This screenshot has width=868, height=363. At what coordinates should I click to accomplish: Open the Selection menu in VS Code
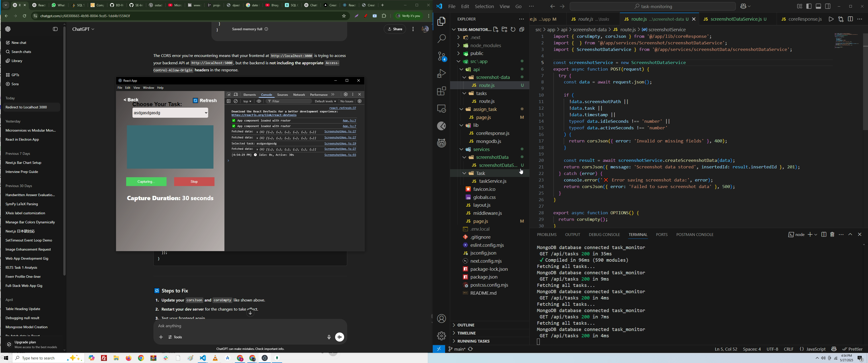click(x=484, y=6)
